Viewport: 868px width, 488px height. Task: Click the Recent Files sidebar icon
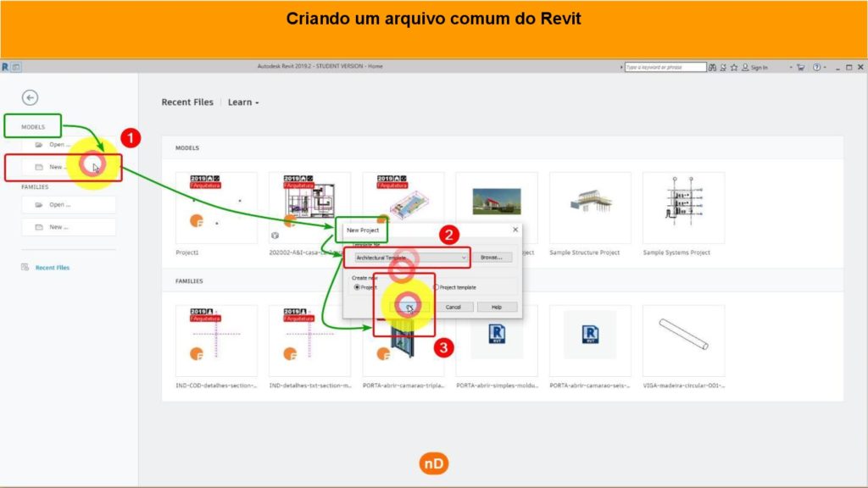click(25, 268)
